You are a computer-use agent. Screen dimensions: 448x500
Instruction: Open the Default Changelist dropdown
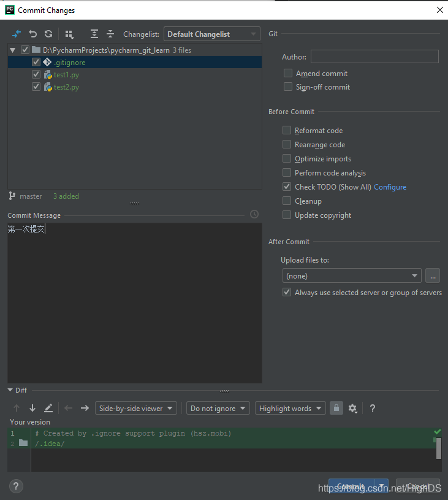coord(212,34)
